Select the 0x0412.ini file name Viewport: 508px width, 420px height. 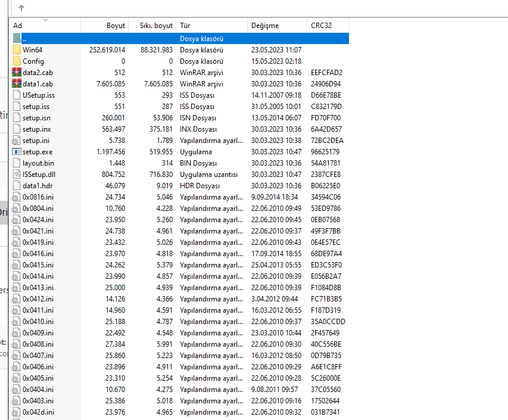click(38, 299)
